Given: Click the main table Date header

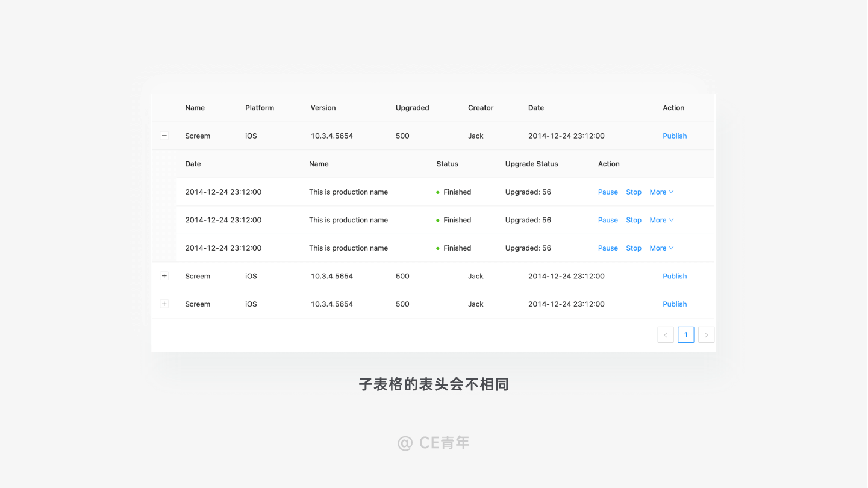Looking at the screenshot, I should (x=536, y=108).
